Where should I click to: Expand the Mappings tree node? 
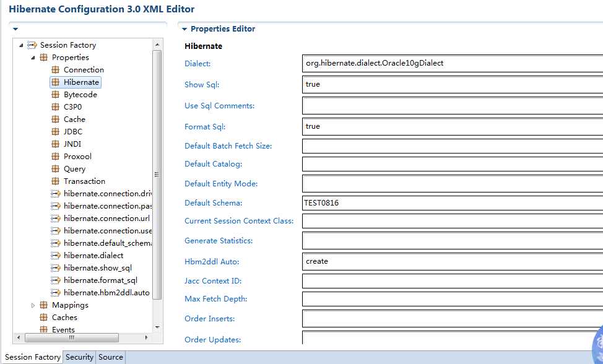click(x=33, y=305)
